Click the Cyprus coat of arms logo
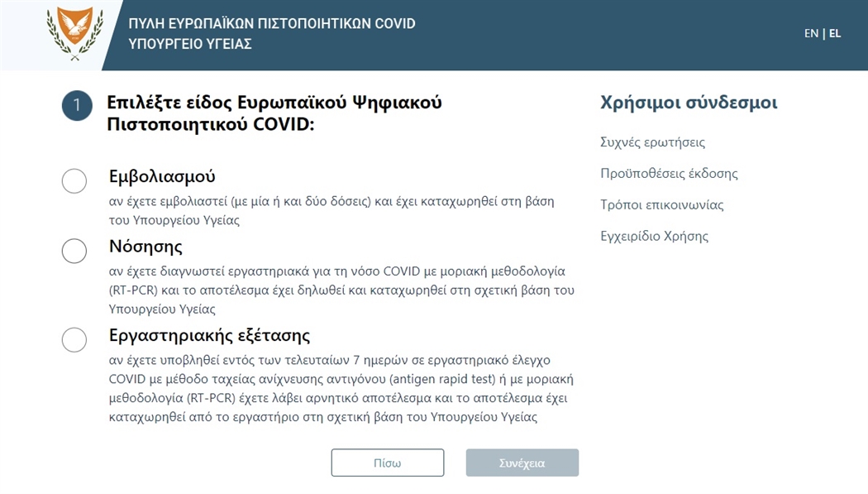 (x=74, y=34)
